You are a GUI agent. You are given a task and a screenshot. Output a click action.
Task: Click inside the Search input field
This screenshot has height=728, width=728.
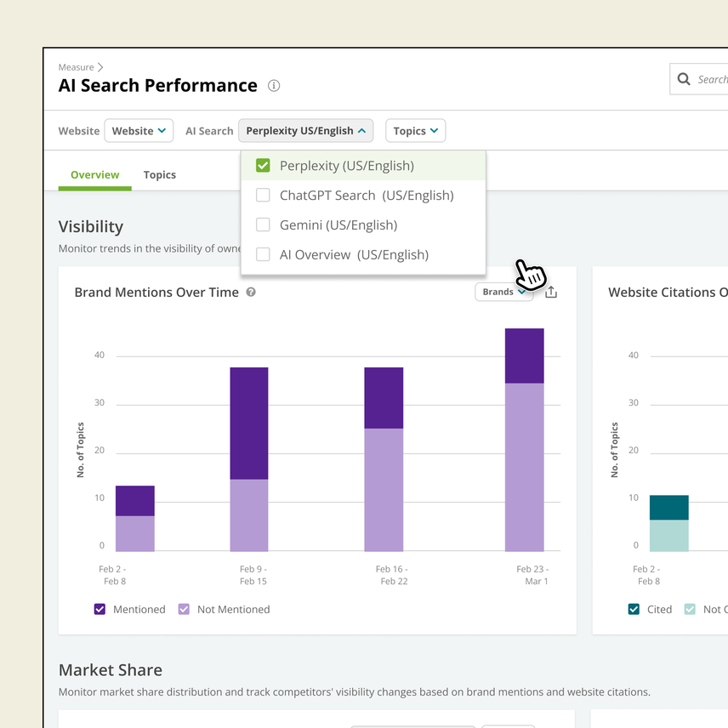[713, 78]
